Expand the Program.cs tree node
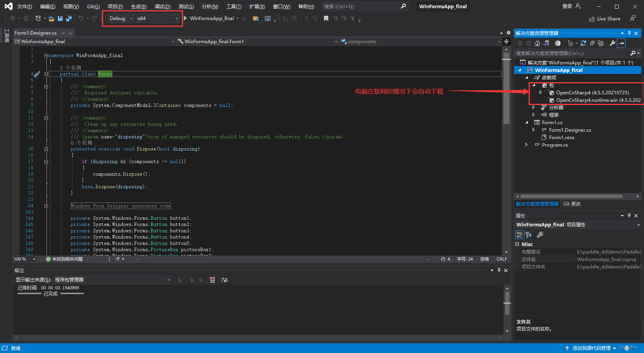The image size is (644, 353). tap(526, 145)
